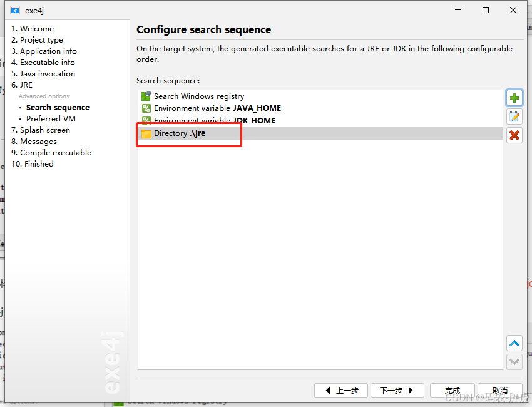Switch to the Splash screen step

pyautogui.click(x=41, y=130)
